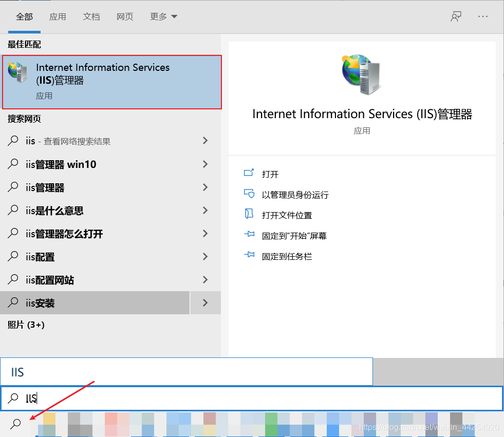Viewport: 504px width, 437px height.
Task: Select the iis安装 suggestion text
Action: (40, 303)
